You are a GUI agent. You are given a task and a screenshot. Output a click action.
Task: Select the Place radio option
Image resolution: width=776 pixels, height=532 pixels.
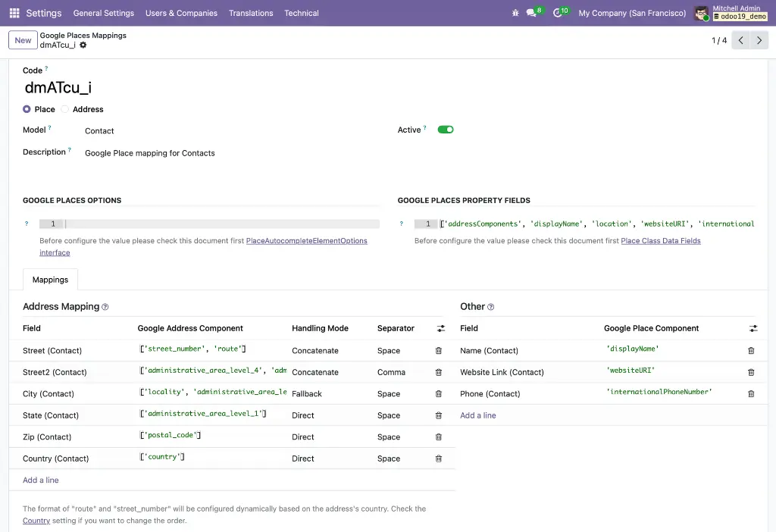27,109
